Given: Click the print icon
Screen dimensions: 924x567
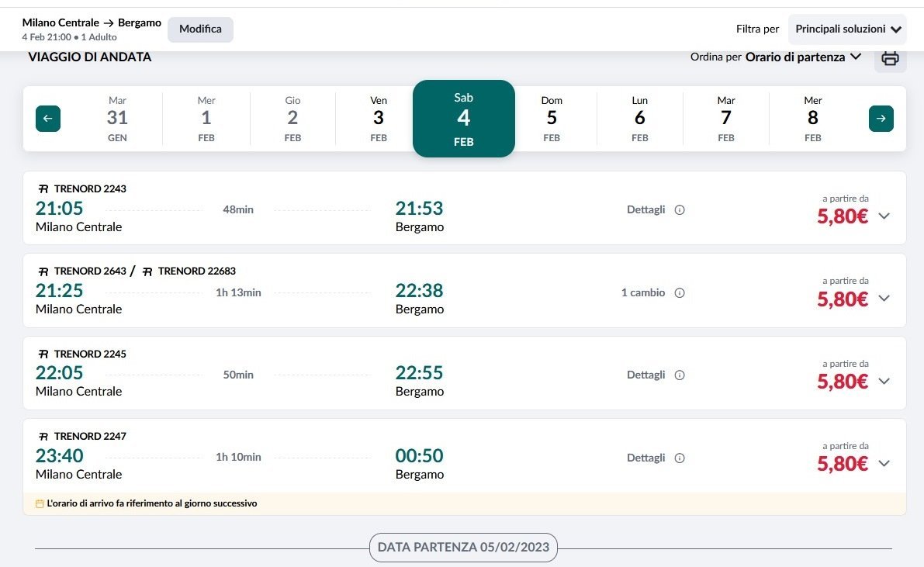Looking at the screenshot, I should tap(890, 59).
